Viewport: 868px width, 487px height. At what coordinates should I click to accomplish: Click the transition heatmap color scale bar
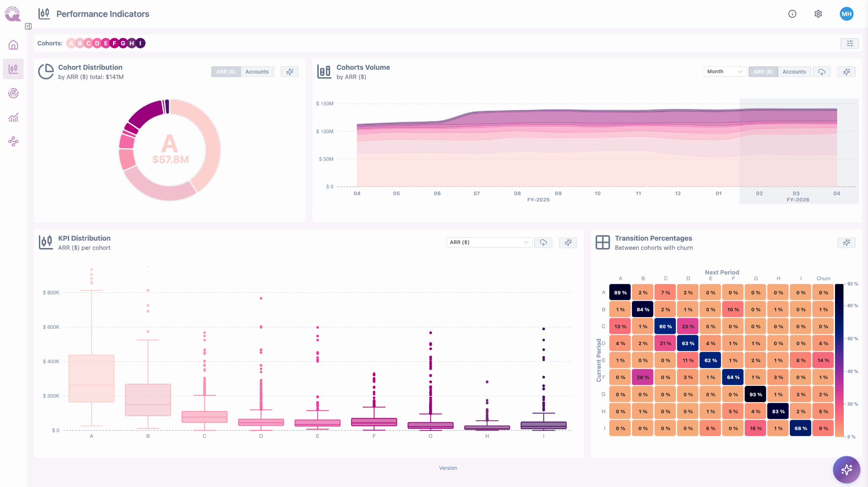point(839,360)
